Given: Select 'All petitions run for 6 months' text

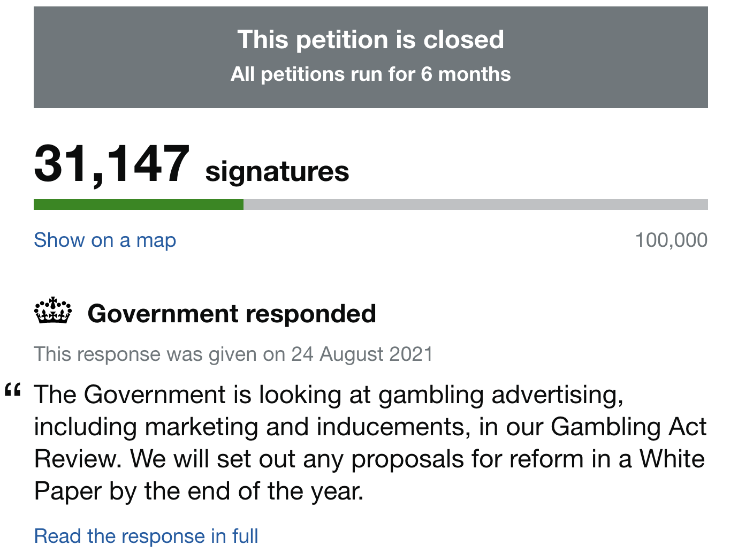Looking at the screenshot, I should point(370,74).
